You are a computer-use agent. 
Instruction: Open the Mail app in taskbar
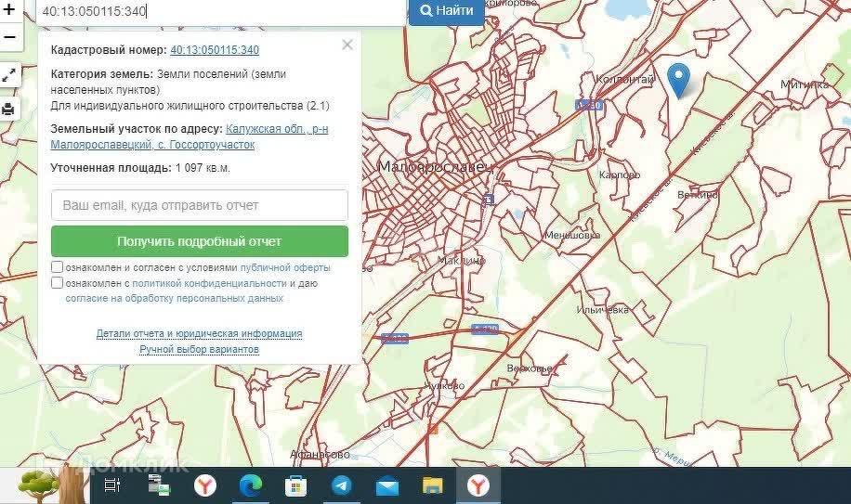386,485
